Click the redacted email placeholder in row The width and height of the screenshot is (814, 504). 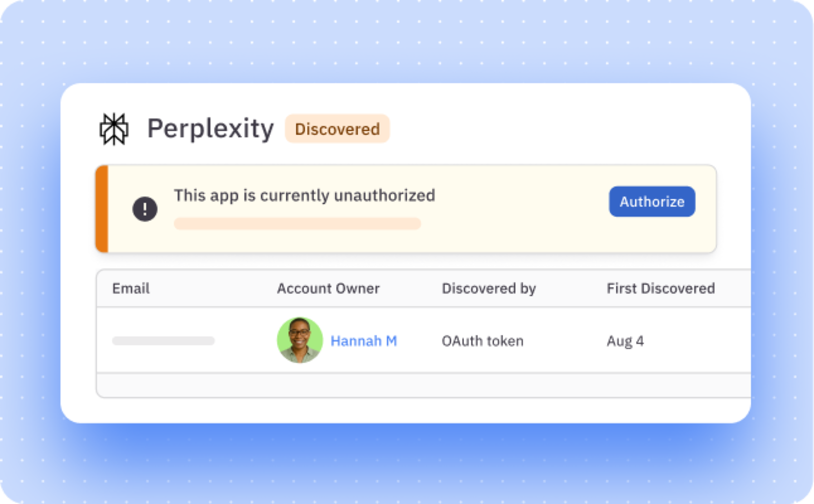[x=163, y=341]
